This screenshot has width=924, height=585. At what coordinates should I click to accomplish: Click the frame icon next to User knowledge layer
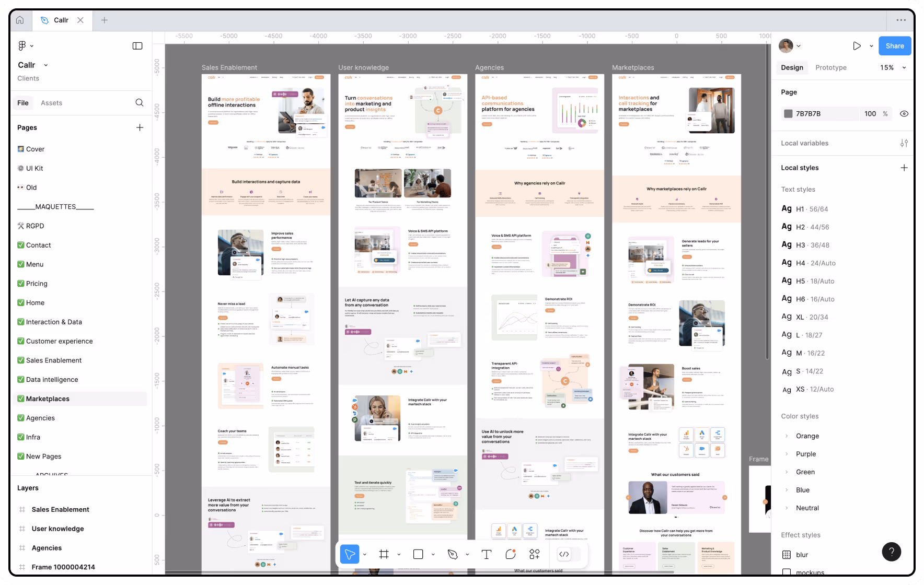coord(22,529)
